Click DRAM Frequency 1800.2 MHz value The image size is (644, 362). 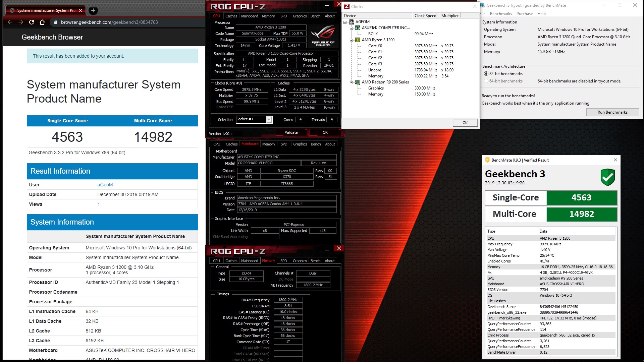(288, 300)
